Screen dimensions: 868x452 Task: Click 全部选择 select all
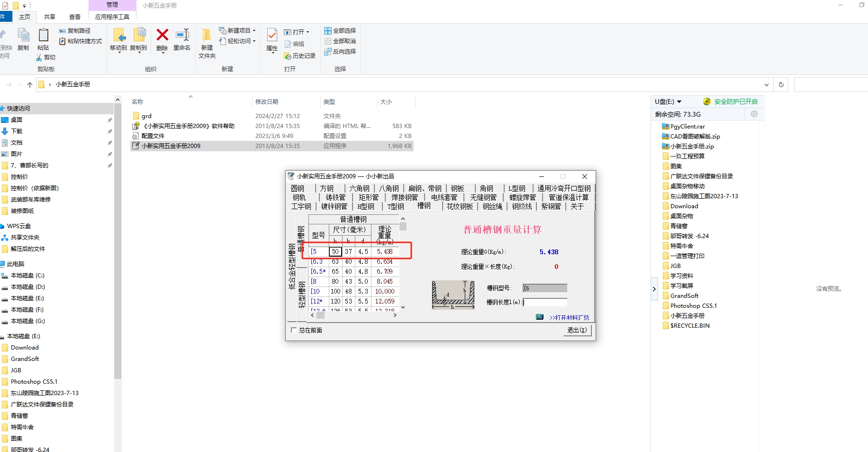pyautogui.click(x=340, y=31)
